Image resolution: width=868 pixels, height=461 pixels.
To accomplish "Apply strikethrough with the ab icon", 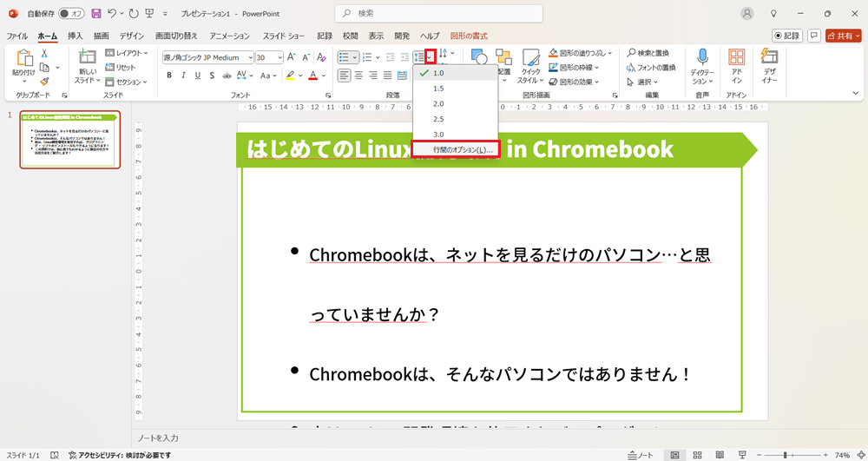I will (x=227, y=76).
